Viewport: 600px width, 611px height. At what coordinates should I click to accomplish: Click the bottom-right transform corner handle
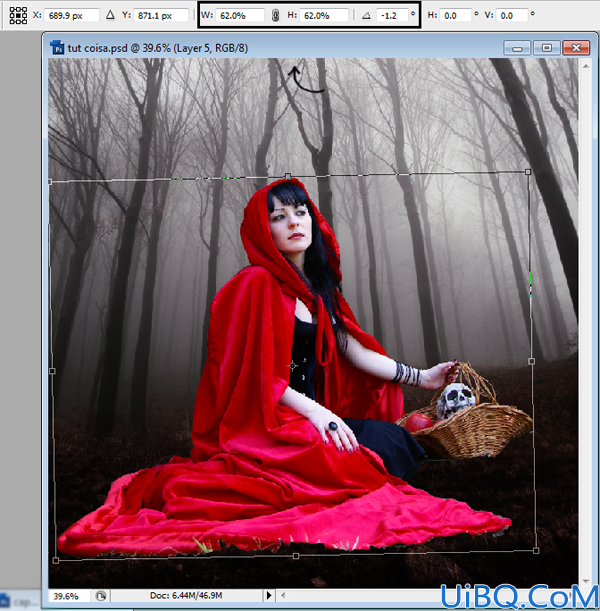pyautogui.click(x=536, y=551)
